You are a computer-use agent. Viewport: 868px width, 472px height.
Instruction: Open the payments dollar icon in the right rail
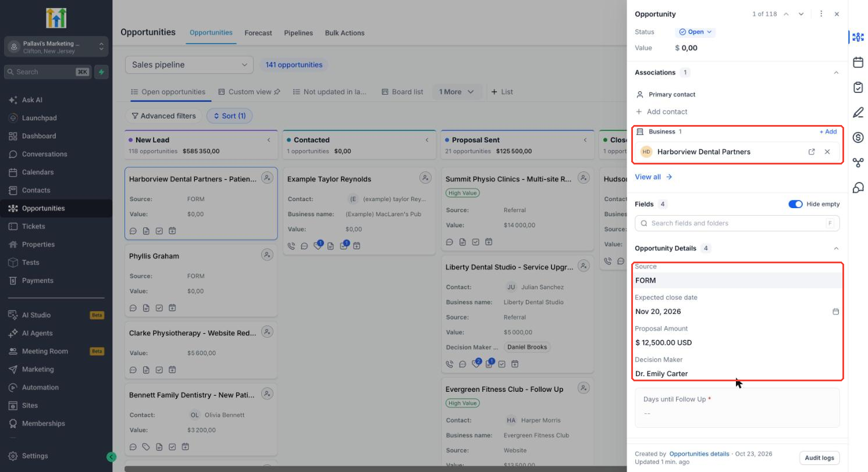tap(858, 137)
